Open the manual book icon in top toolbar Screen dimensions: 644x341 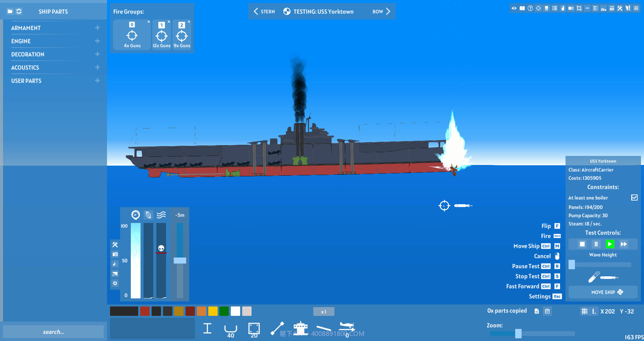click(522, 8)
